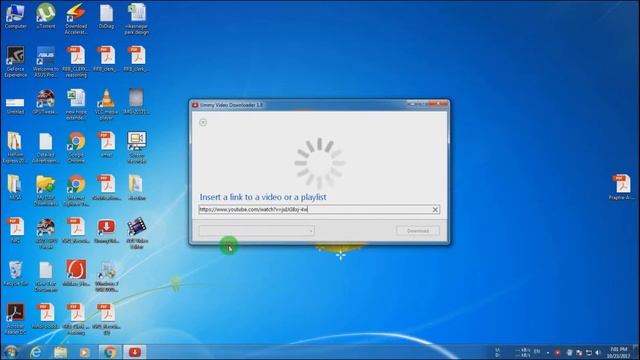Select GeForce Experience desktop shortcut
This screenshot has height=360, width=640.
click(15, 62)
